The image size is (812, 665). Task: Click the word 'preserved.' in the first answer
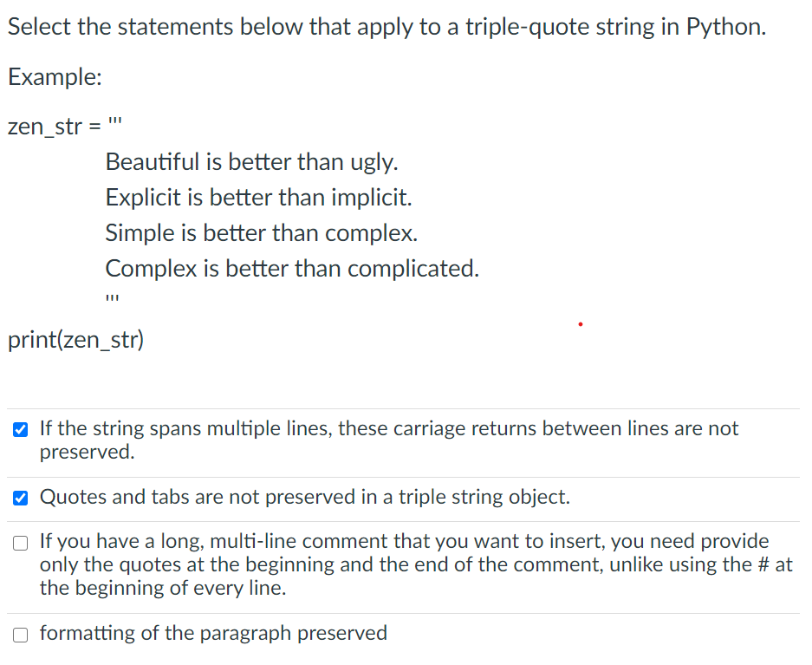(87, 452)
